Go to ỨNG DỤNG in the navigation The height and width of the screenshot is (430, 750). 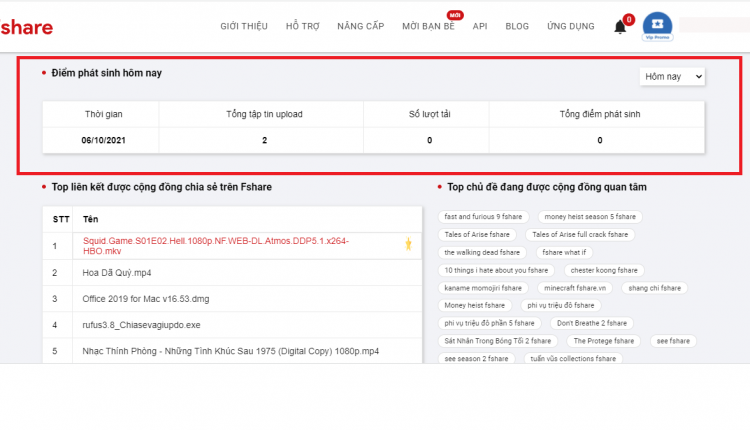point(571,26)
